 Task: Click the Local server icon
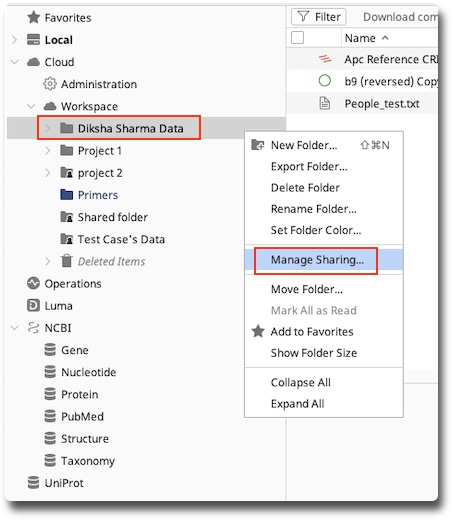[33, 40]
